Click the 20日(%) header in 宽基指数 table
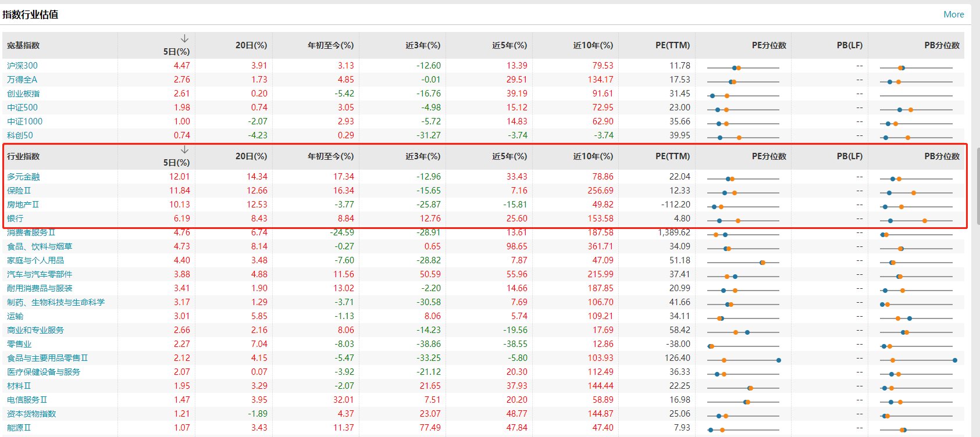Viewport: 980px width, 437px height. click(251, 45)
